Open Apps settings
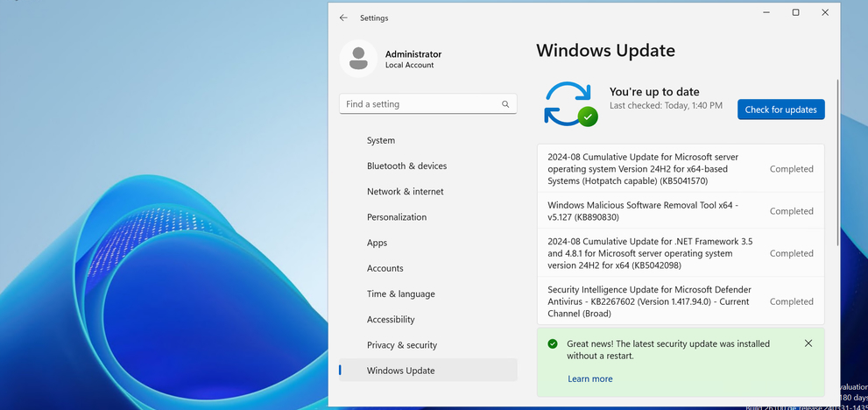 click(428, 243)
